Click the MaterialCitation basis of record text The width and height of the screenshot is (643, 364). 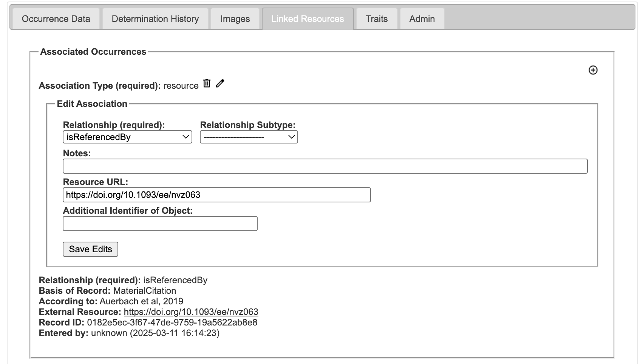tap(144, 291)
